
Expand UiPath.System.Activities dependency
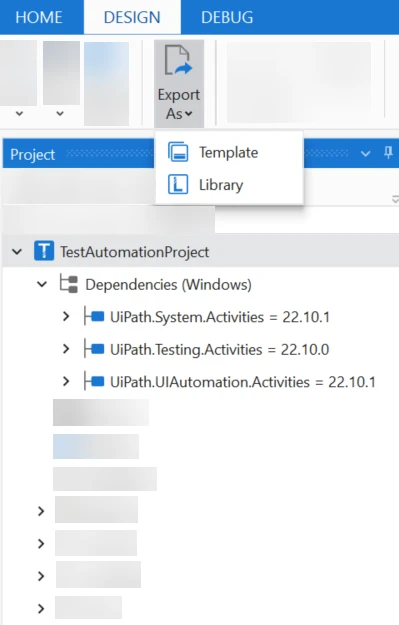66,317
